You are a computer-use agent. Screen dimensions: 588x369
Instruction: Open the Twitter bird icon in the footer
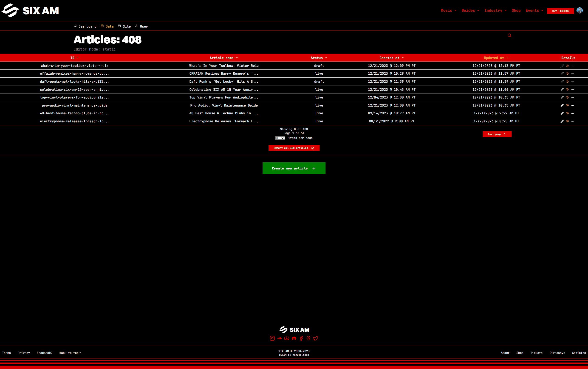[316, 338]
